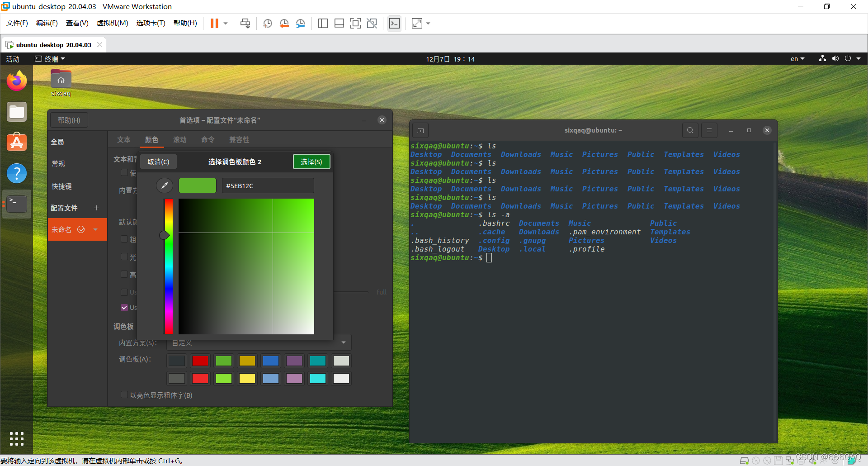Open the terminal hamburger menu
The width and height of the screenshot is (868, 466).
click(709, 130)
